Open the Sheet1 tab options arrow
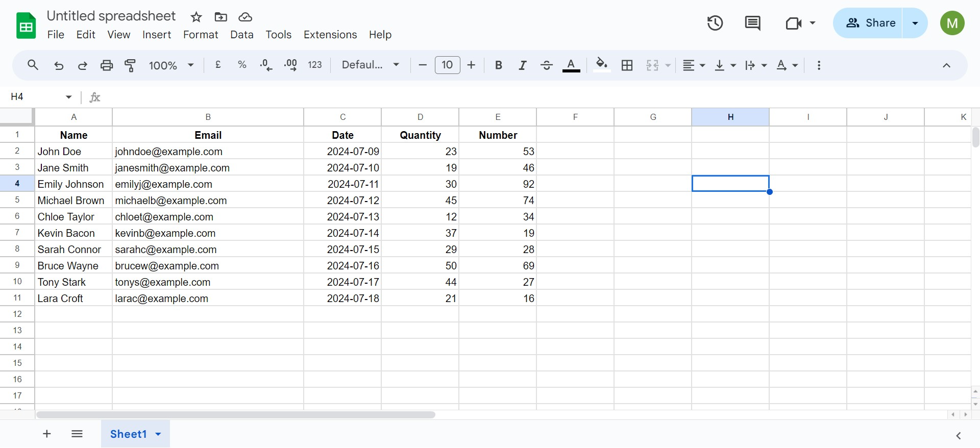Image resolution: width=980 pixels, height=448 pixels. pos(158,434)
